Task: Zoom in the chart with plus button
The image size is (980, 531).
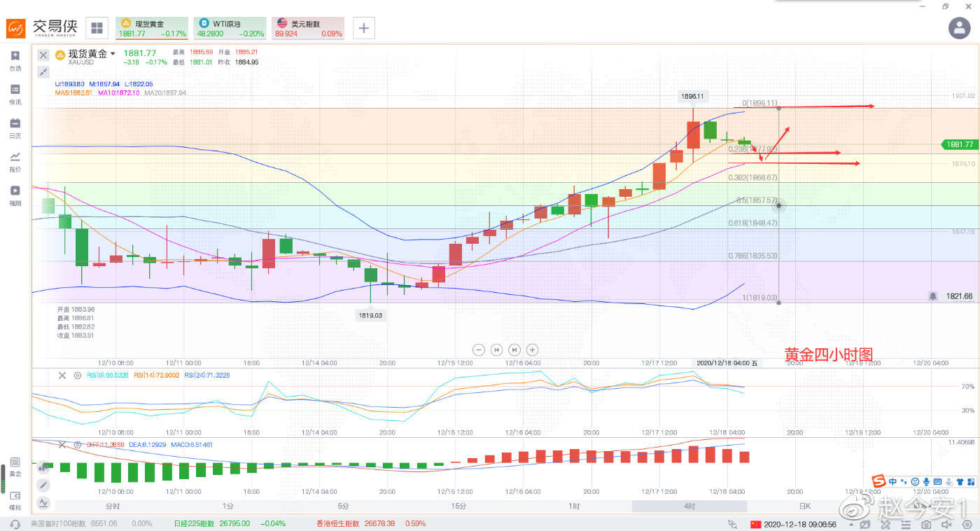Action: coord(532,350)
